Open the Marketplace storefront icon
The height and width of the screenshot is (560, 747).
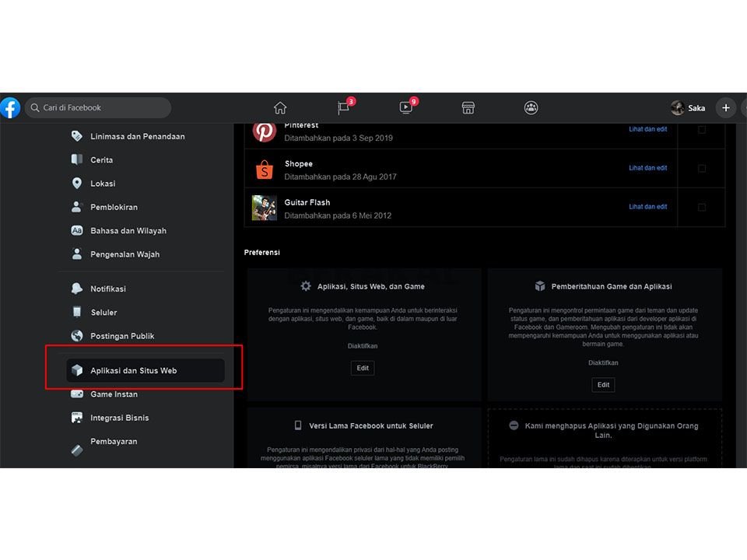tap(468, 108)
